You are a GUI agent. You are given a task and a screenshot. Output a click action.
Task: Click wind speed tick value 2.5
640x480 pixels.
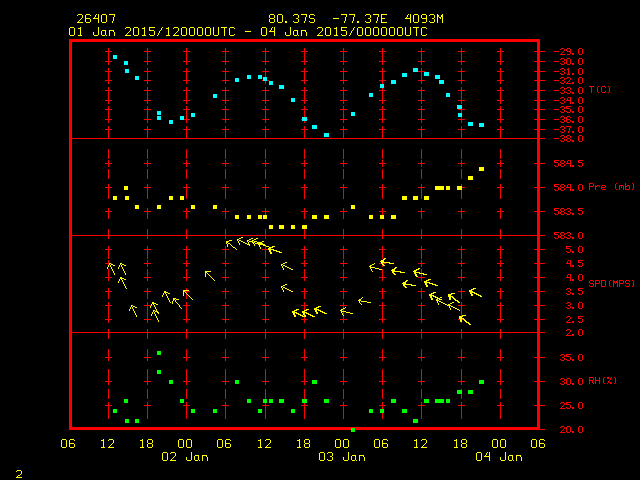tap(575, 320)
